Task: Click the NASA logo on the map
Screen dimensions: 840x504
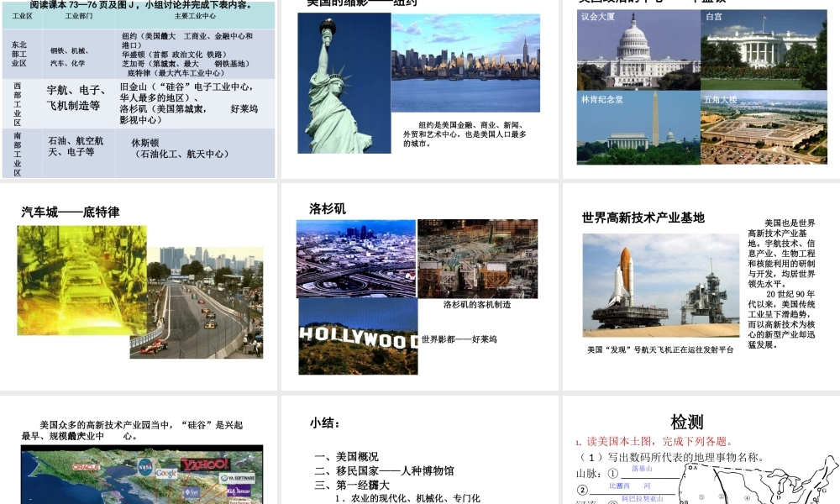Action: point(145,466)
